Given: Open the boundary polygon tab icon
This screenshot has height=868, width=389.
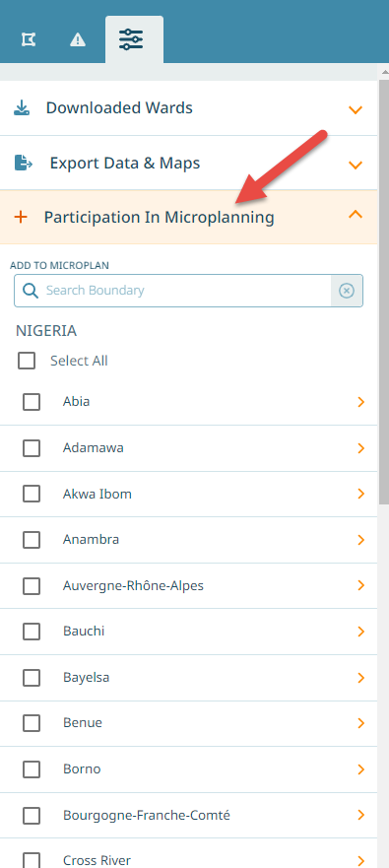Looking at the screenshot, I should (29, 39).
